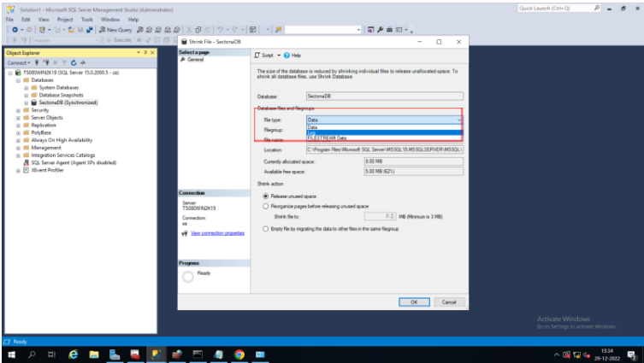644x363 pixels.
Task: Click New Query in the toolbar
Action: 119,30
